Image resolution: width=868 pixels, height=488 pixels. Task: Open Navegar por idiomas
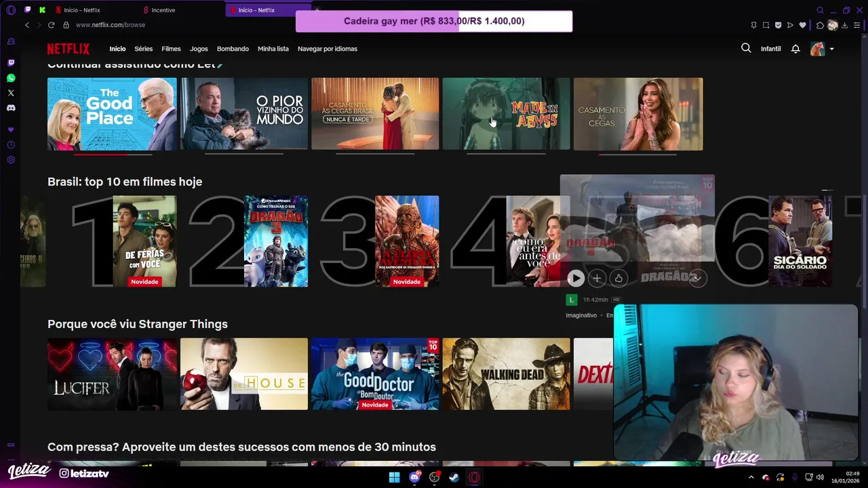coord(328,49)
